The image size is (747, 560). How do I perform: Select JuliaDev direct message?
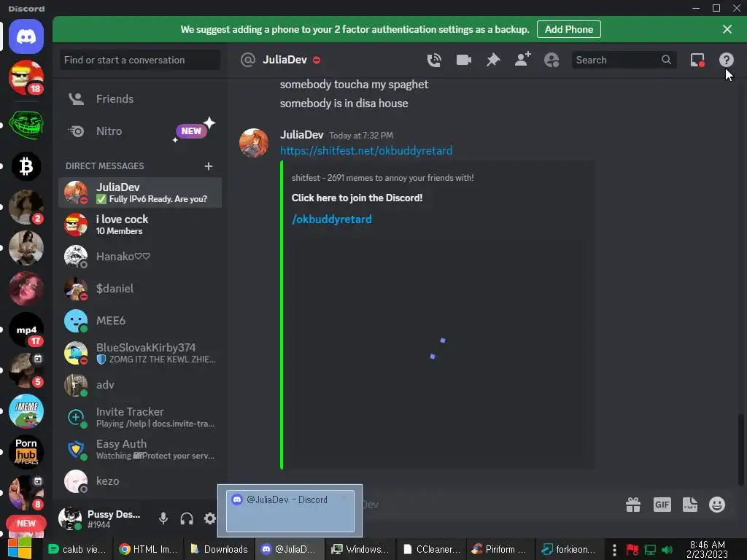(x=140, y=192)
